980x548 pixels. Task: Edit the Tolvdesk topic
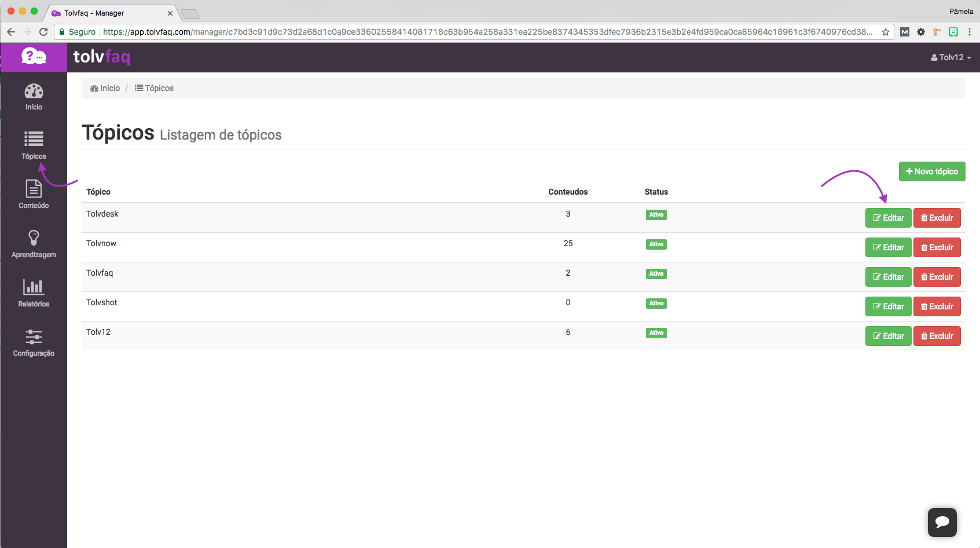pos(889,218)
